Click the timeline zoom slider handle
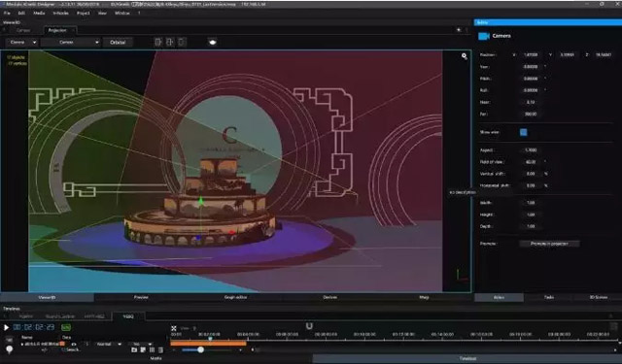622x364 pixels. click(x=201, y=349)
